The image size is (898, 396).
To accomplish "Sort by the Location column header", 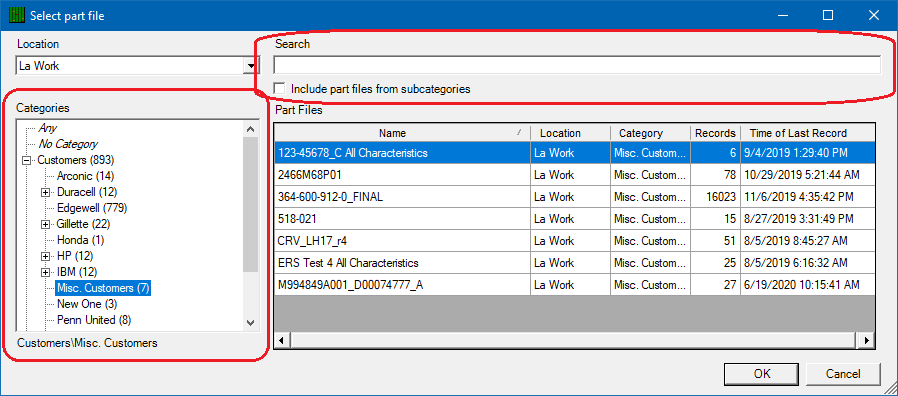I will (x=570, y=133).
